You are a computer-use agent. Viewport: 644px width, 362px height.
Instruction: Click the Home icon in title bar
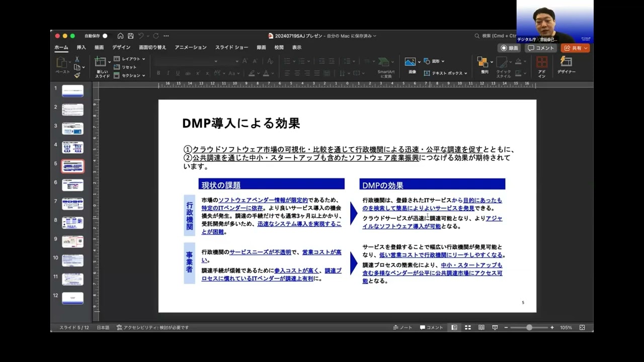120,36
